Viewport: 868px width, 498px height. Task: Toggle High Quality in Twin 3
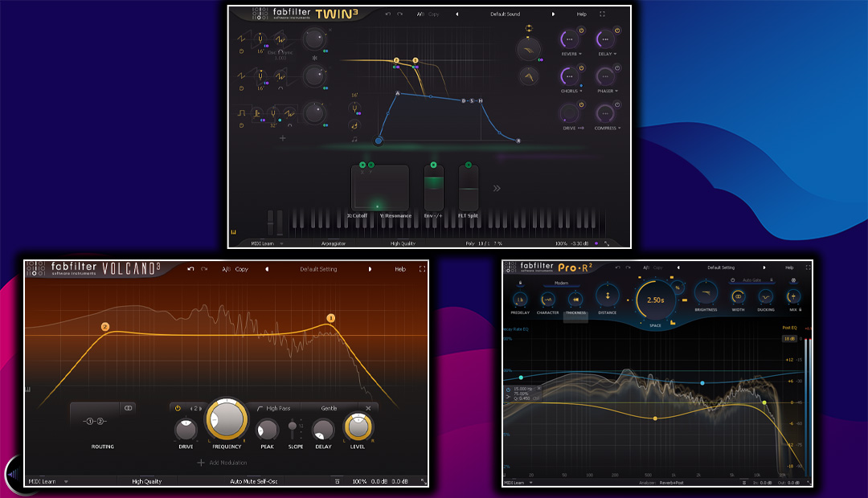click(403, 243)
